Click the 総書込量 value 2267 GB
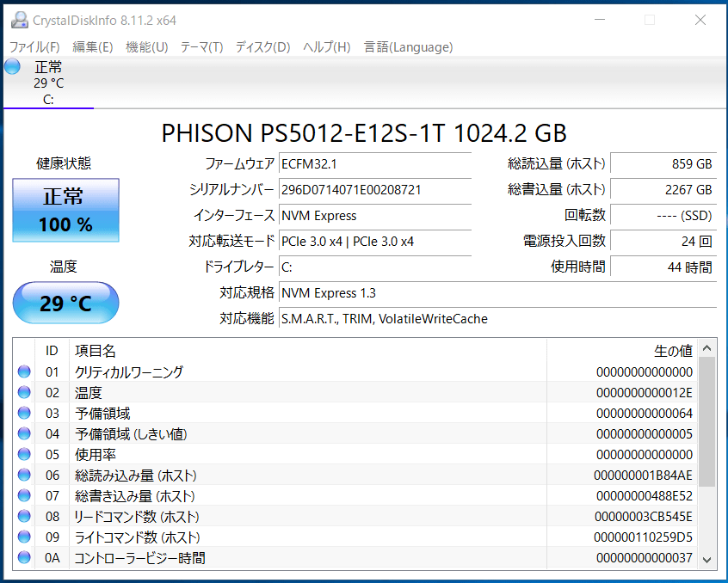Screen dimensions: 728x583 pyautogui.click(x=663, y=190)
